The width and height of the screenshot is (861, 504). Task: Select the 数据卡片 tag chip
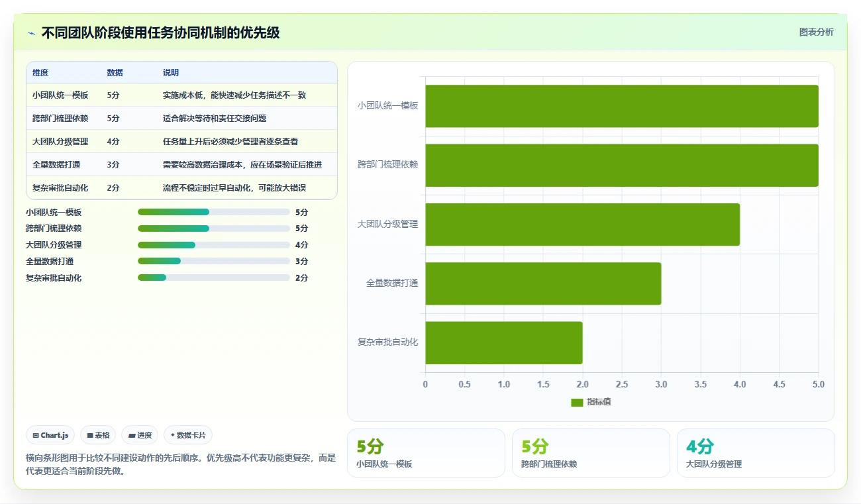(x=188, y=435)
